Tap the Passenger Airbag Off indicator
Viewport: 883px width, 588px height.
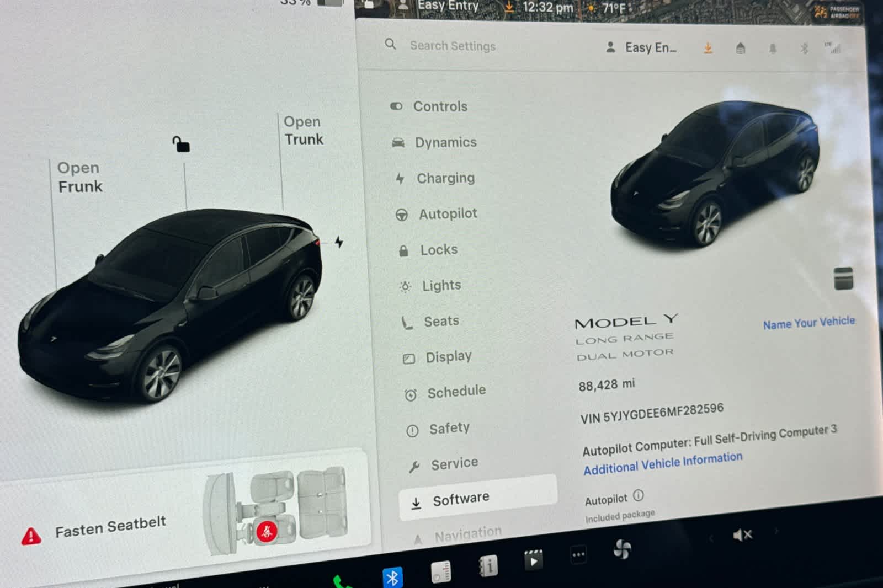(x=837, y=11)
